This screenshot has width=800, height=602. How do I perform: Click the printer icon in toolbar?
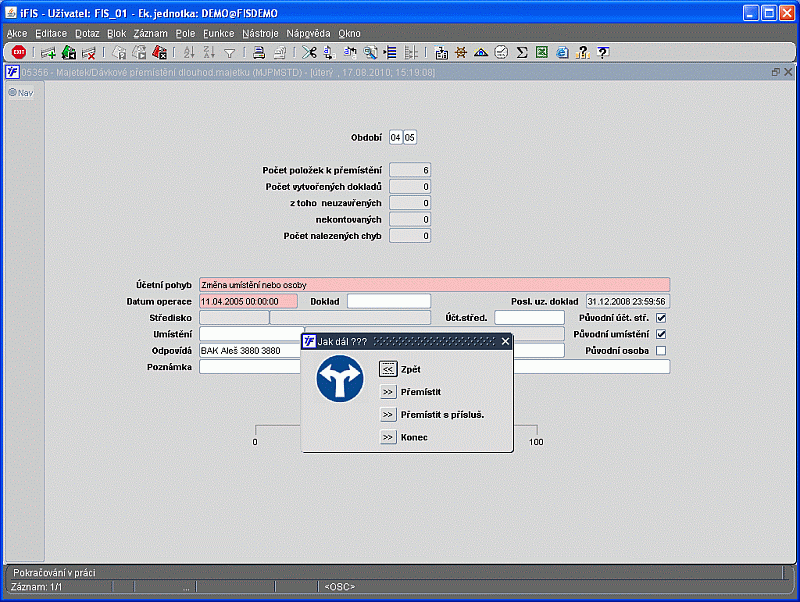tap(258, 53)
